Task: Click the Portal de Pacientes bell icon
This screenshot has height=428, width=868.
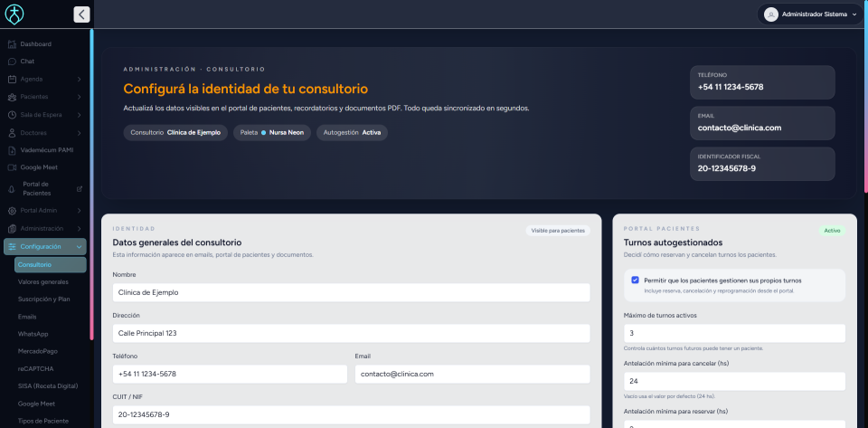Action: 12,189
